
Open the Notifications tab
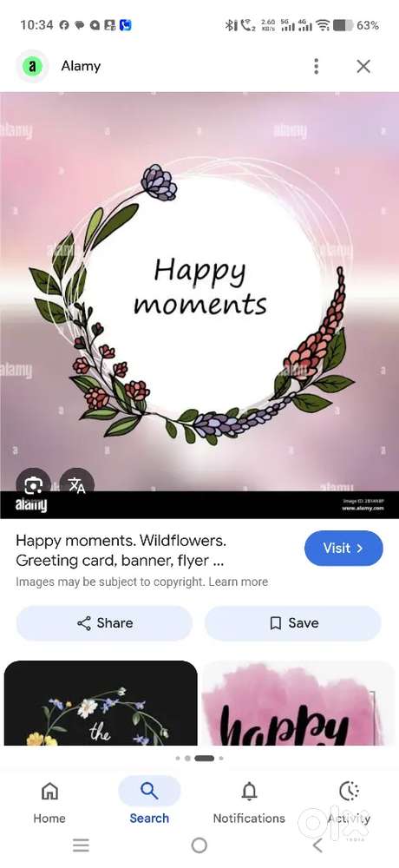click(249, 802)
